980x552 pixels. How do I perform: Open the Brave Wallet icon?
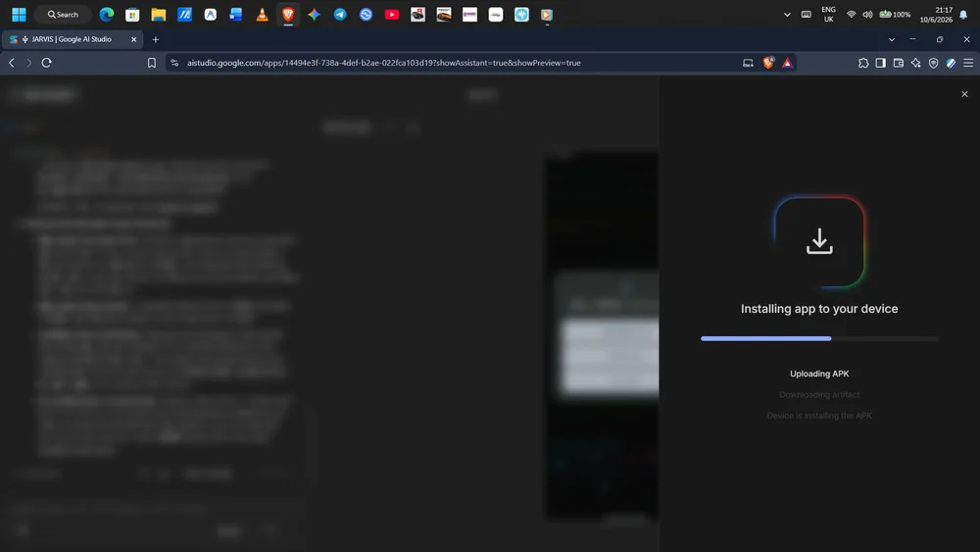tap(898, 63)
